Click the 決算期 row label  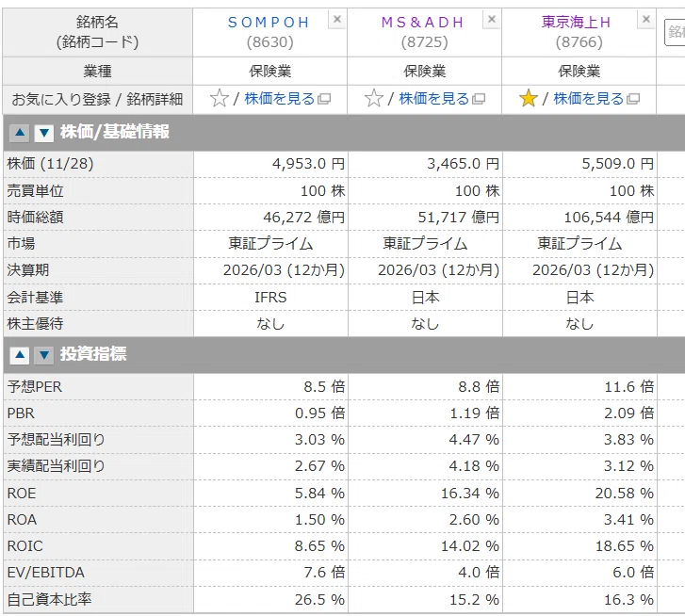point(28,270)
